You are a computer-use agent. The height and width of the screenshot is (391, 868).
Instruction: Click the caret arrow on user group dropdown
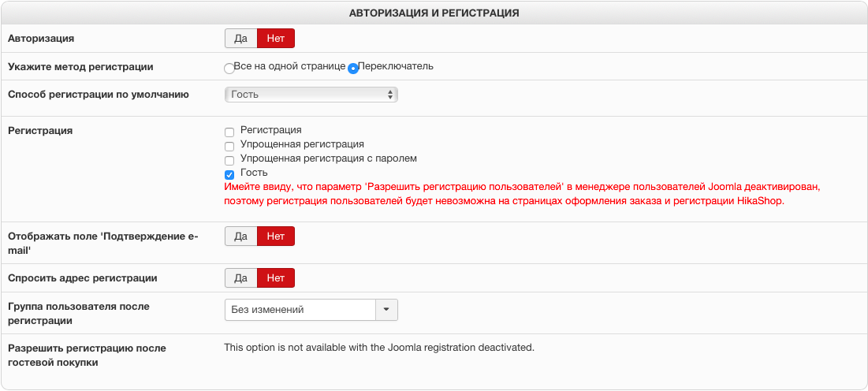[x=386, y=310]
